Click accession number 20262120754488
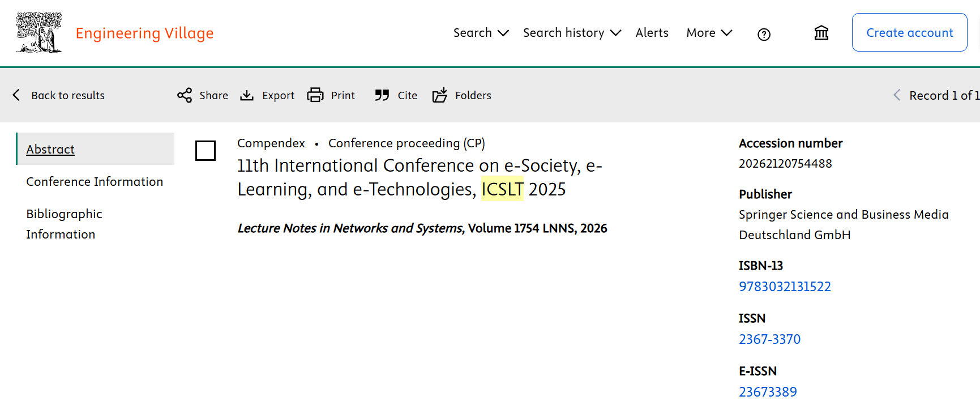Viewport: 980px width, 413px height. (785, 164)
